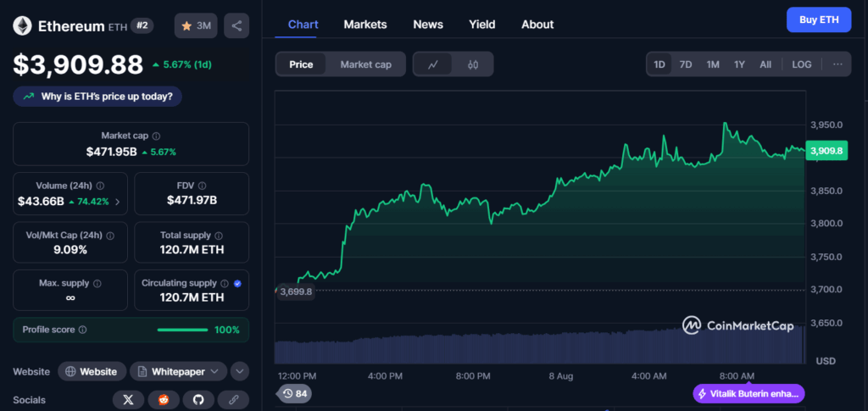Click Volume (24h) info icon
The width and height of the screenshot is (868, 411).
101,186
